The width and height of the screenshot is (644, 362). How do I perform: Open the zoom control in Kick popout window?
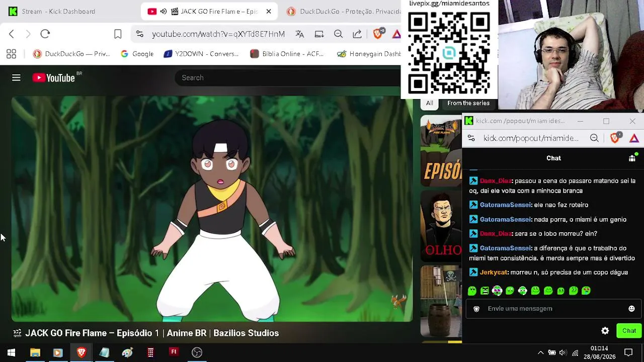(594, 138)
